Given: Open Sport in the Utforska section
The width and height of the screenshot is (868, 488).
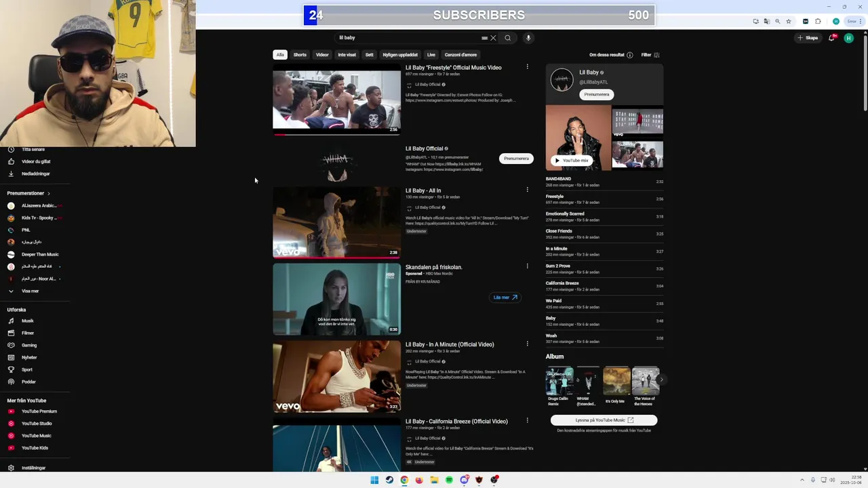Looking at the screenshot, I should pyautogui.click(x=27, y=369).
